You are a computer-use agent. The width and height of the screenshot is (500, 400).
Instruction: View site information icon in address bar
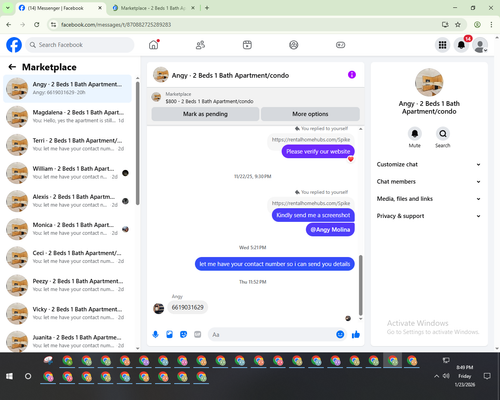[53, 25]
